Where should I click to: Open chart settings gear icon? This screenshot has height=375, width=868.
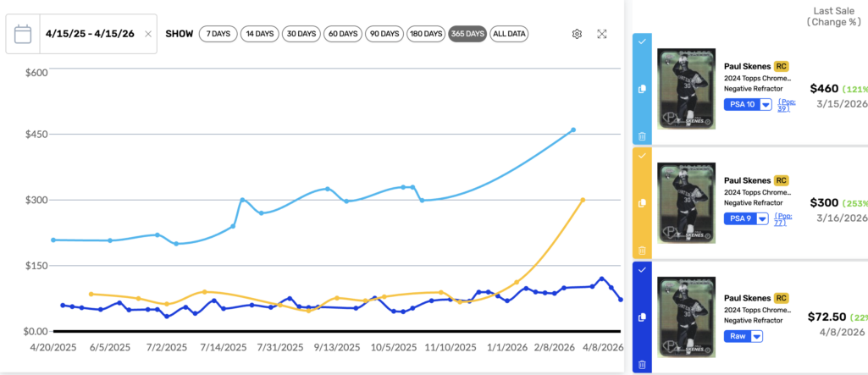click(x=577, y=34)
